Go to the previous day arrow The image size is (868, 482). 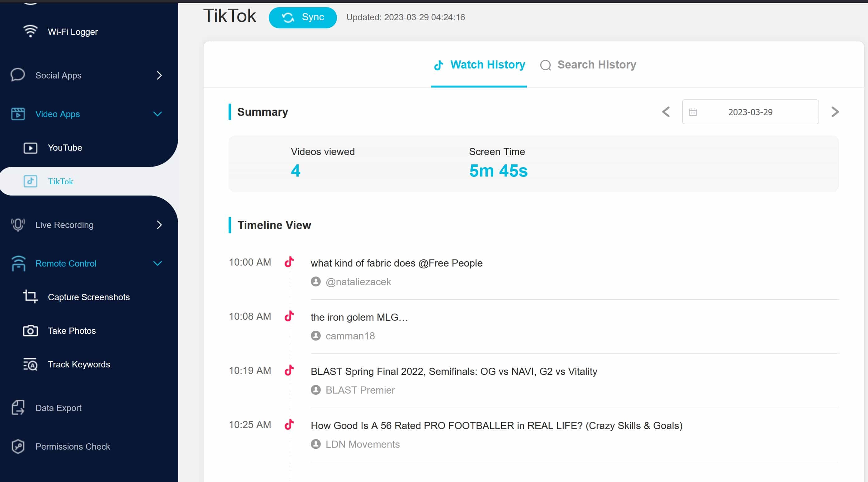(x=666, y=112)
